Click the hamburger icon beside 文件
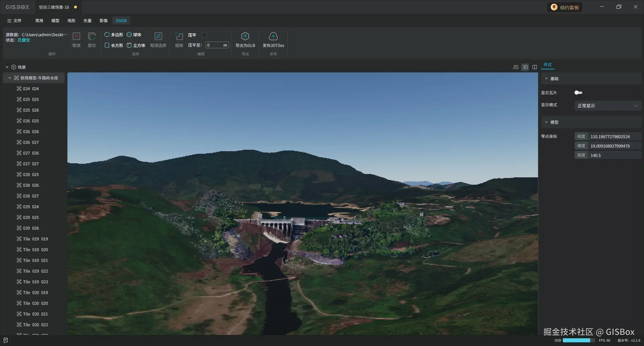 pos(9,21)
